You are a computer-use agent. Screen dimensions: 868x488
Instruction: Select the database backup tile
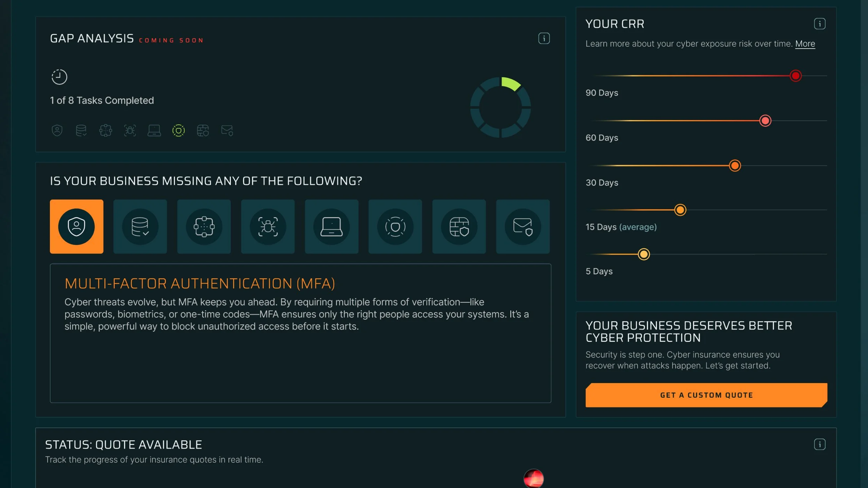(x=140, y=226)
